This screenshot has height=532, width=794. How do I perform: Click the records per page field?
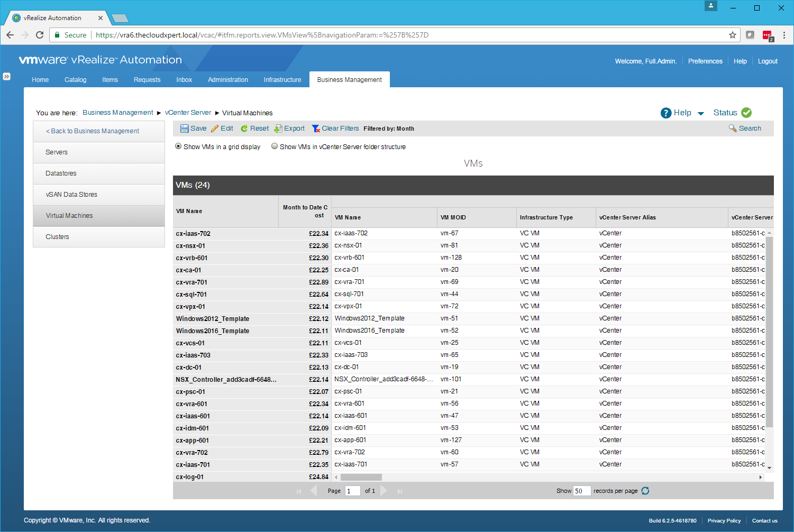[581, 491]
